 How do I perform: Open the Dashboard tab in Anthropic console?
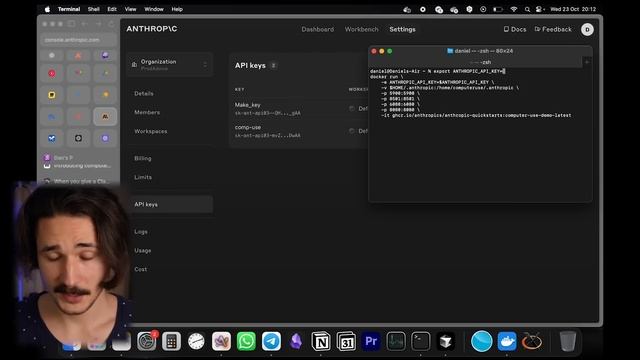click(x=318, y=29)
